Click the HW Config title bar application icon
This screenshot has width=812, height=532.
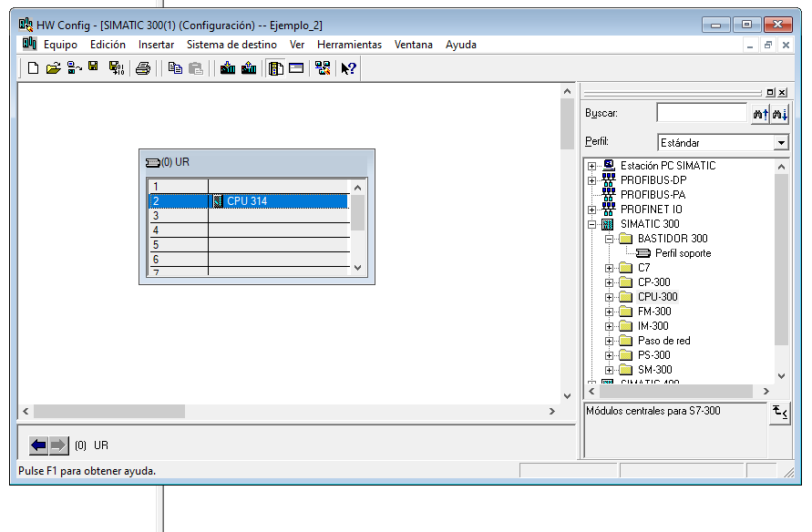pyautogui.click(x=26, y=25)
